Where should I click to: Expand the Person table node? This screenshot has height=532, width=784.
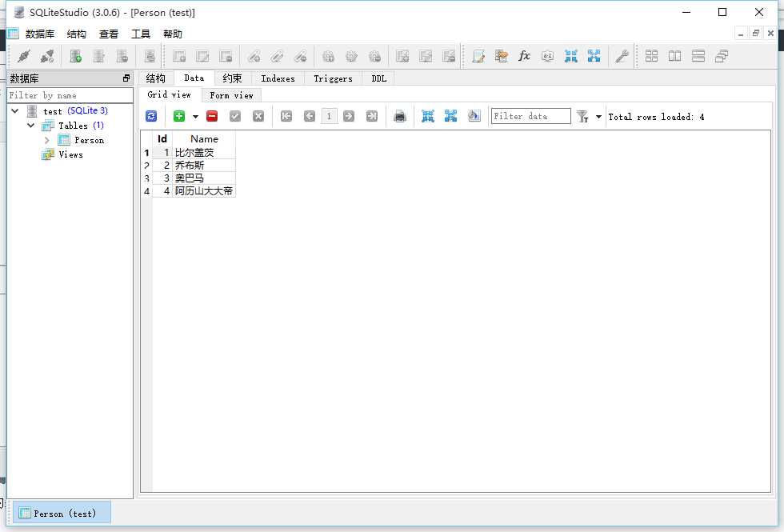tap(47, 141)
